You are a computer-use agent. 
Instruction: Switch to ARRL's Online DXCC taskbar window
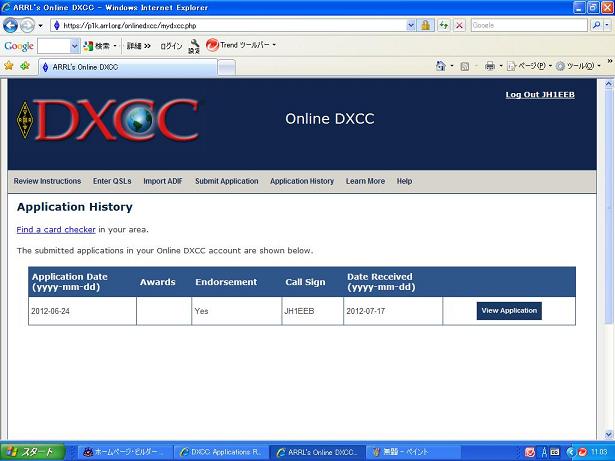click(317, 452)
